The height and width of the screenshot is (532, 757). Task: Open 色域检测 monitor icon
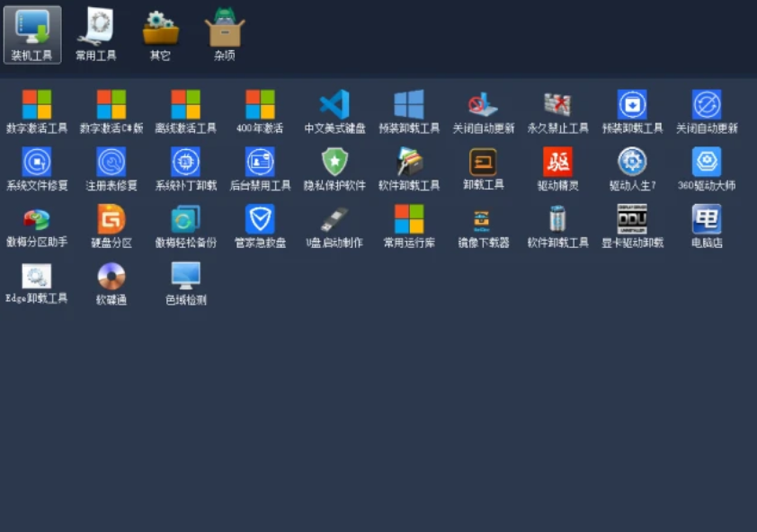tap(186, 283)
